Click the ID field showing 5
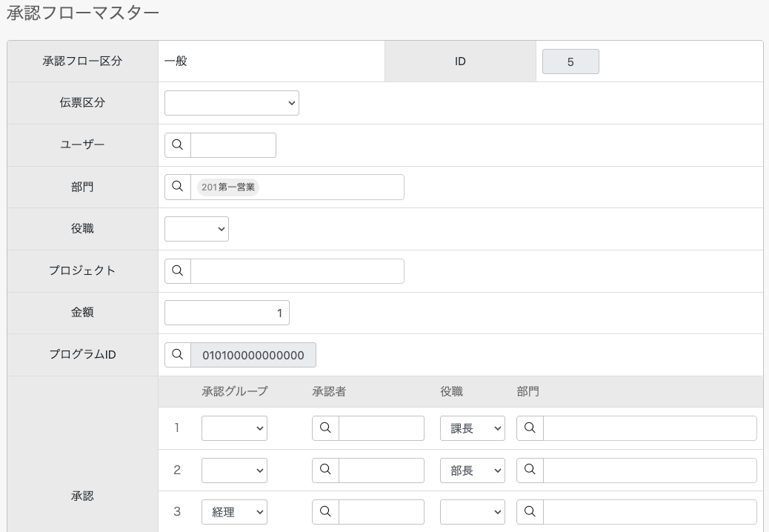 pos(570,61)
